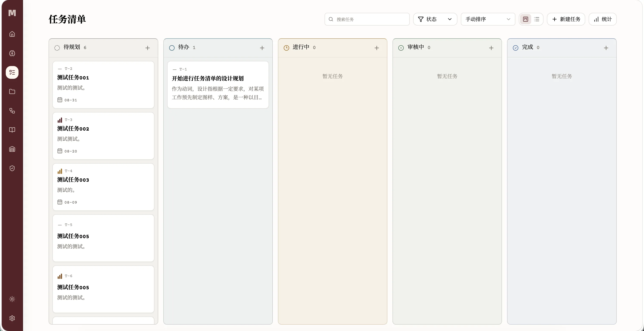The height and width of the screenshot is (331, 644).
Task: Add a task to the 进行中 column
Action: (377, 48)
